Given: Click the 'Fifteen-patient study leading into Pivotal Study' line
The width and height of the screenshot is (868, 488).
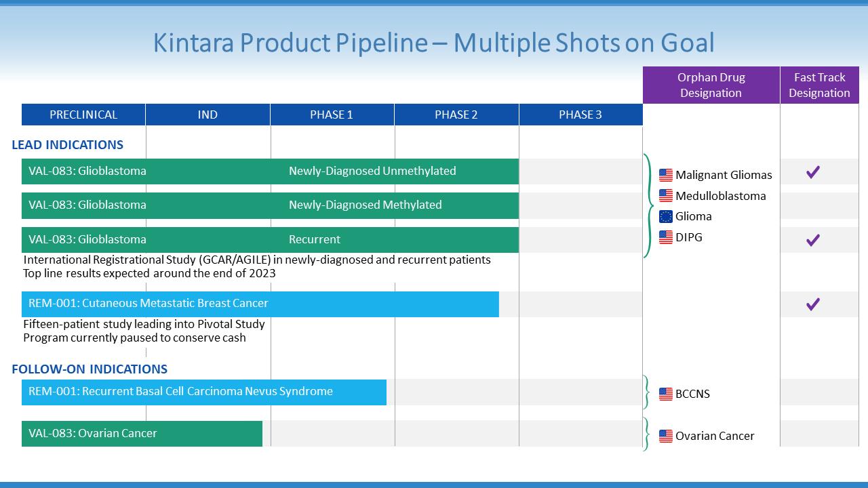Looking at the screenshot, I should click(x=144, y=324).
